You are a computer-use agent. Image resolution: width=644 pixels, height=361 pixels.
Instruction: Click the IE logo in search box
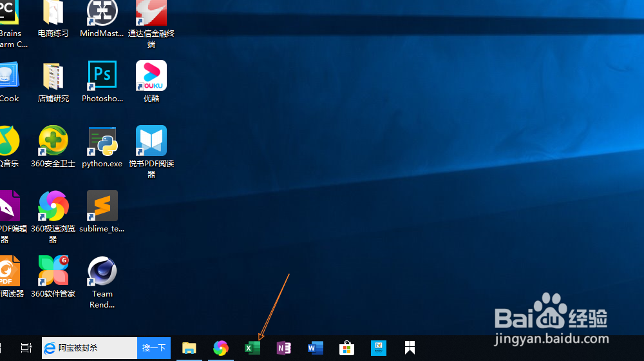[x=50, y=348]
